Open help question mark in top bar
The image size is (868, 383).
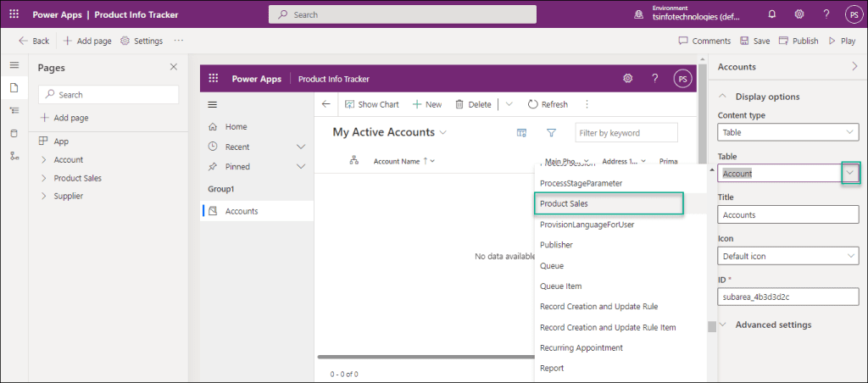tap(826, 14)
